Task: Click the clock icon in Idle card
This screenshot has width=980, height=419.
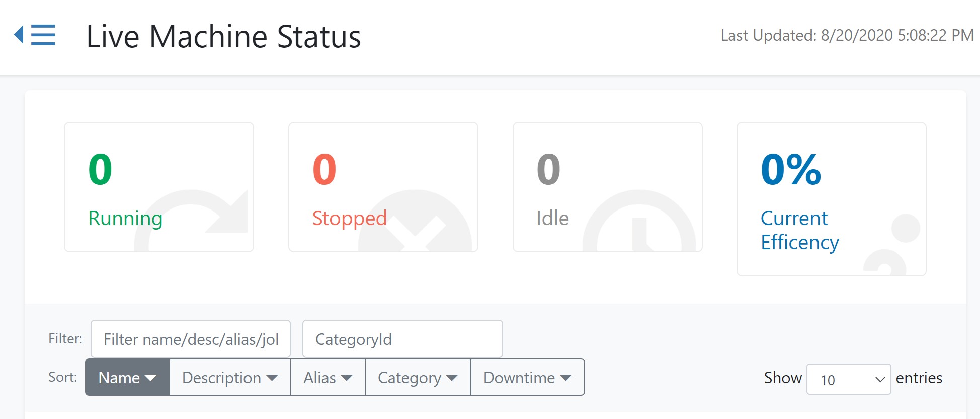Action: coord(639,221)
